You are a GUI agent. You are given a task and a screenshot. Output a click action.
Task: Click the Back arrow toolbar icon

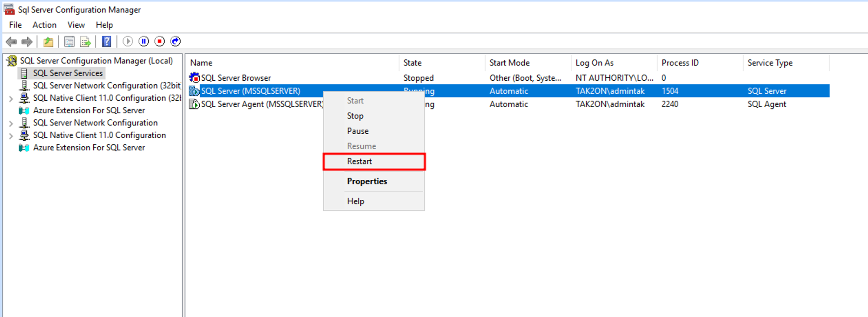(11, 42)
